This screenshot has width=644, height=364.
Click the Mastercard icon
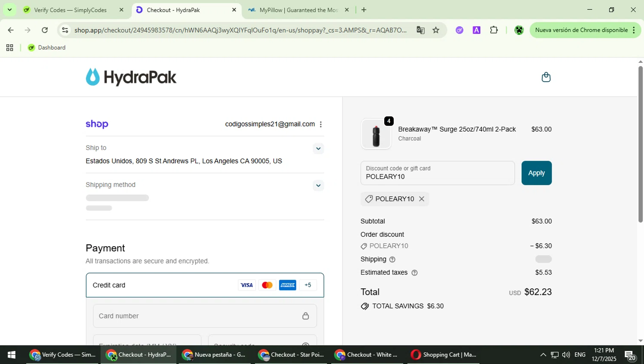point(267,285)
